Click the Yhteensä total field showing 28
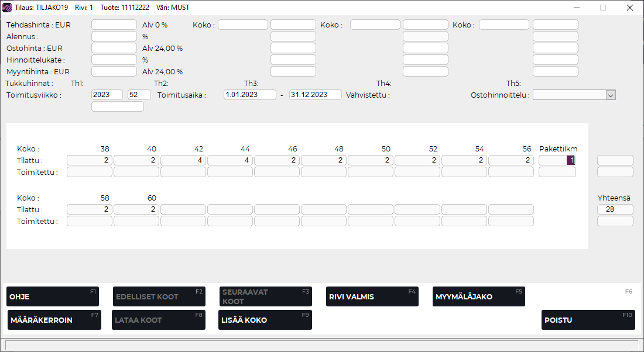This screenshot has width=644, height=352. point(615,209)
